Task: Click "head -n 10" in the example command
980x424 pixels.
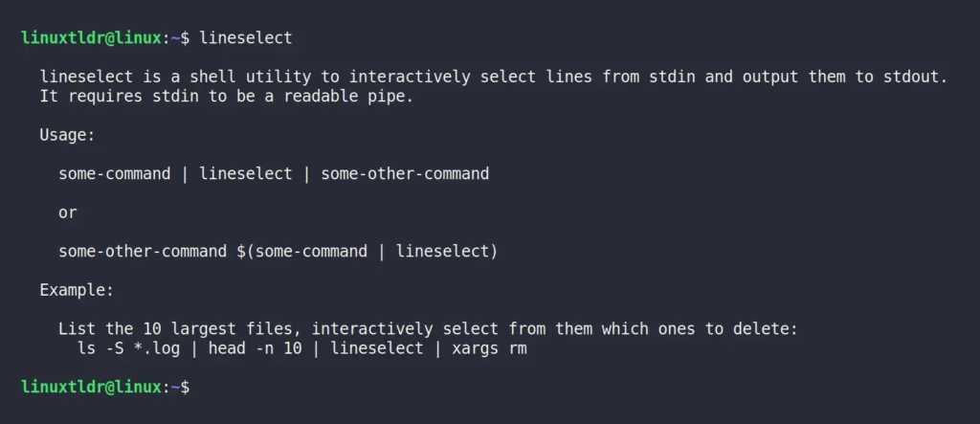Action: click(x=255, y=348)
